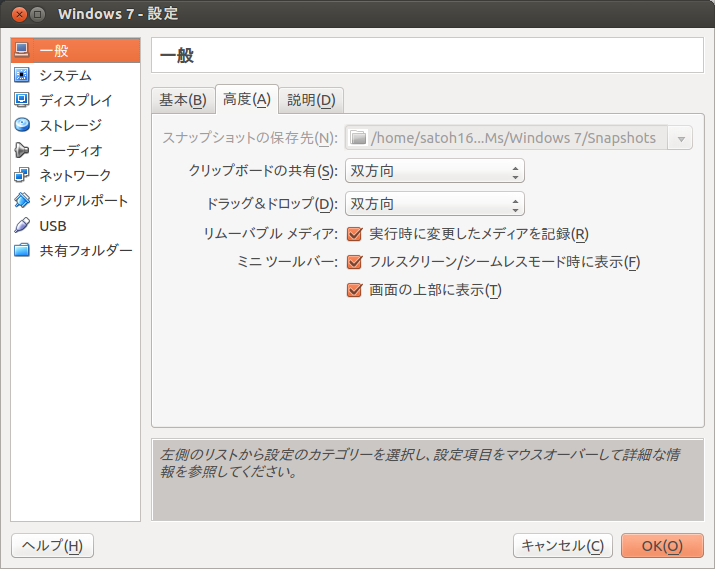Open 共有フォルダー settings category
This screenshot has width=715, height=569.
[x=75, y=250]
